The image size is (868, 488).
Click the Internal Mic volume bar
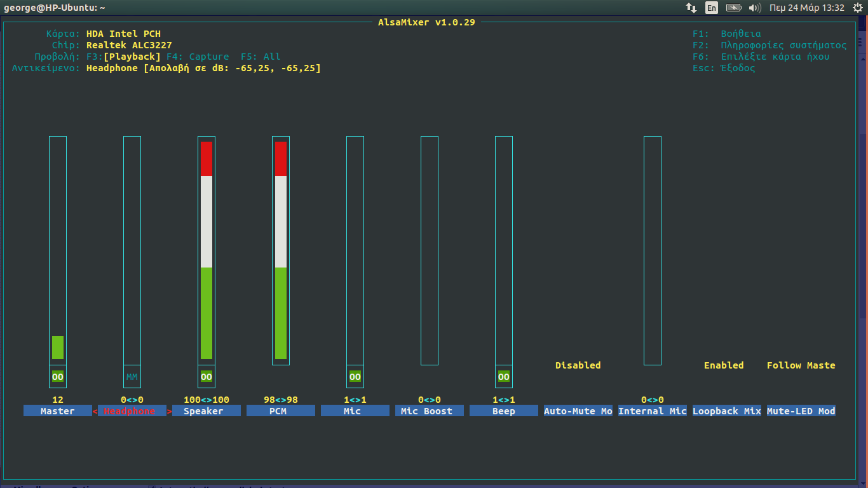pos(653,250)
